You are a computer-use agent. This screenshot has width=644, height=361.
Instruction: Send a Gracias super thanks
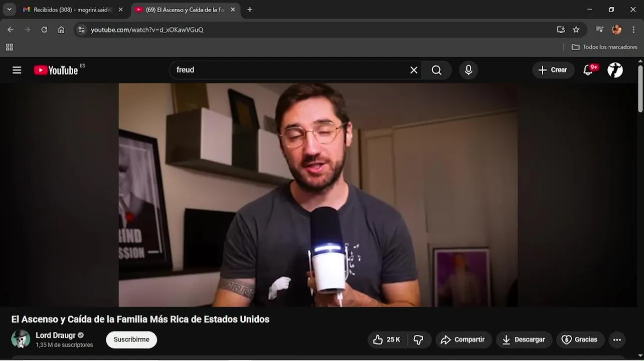(x=580, y=340)
